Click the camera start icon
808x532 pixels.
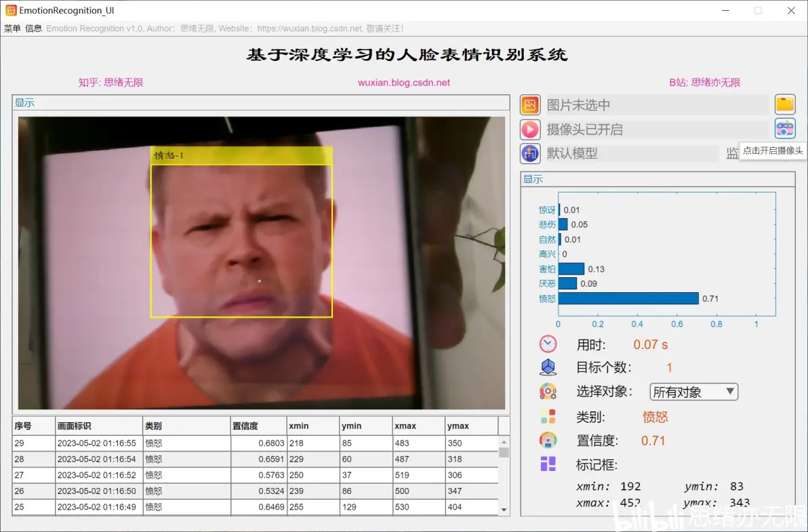click(x=785, y=128)
